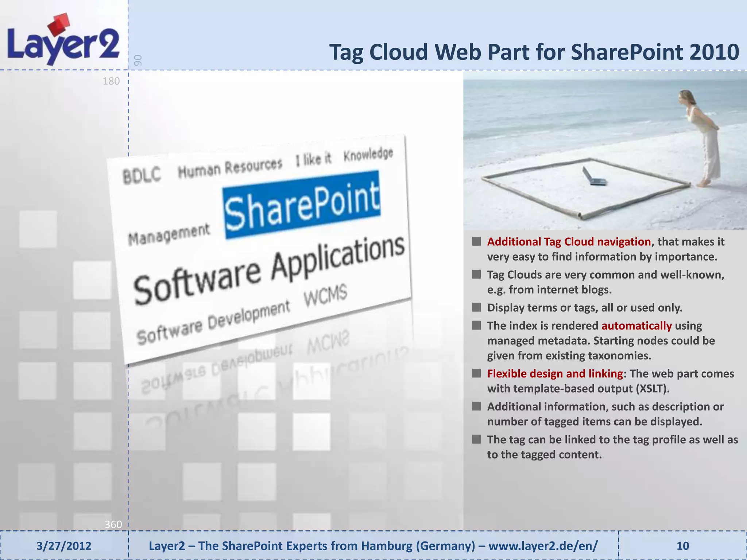Click the footer text with www.layer2.de/en/

(x=373, y=546)
